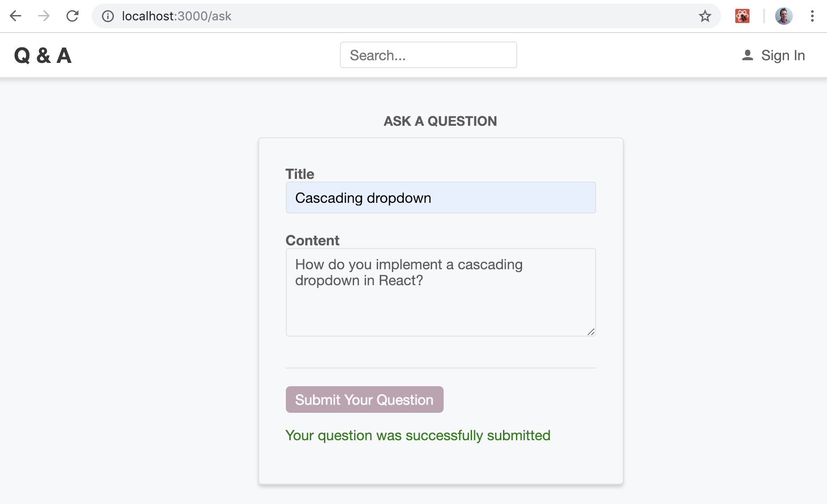Image resolution: width=827 pixels, height=504 pixels.
Task: Click into the Title input field
Action: pyautogui.click(x=441, y=198)
